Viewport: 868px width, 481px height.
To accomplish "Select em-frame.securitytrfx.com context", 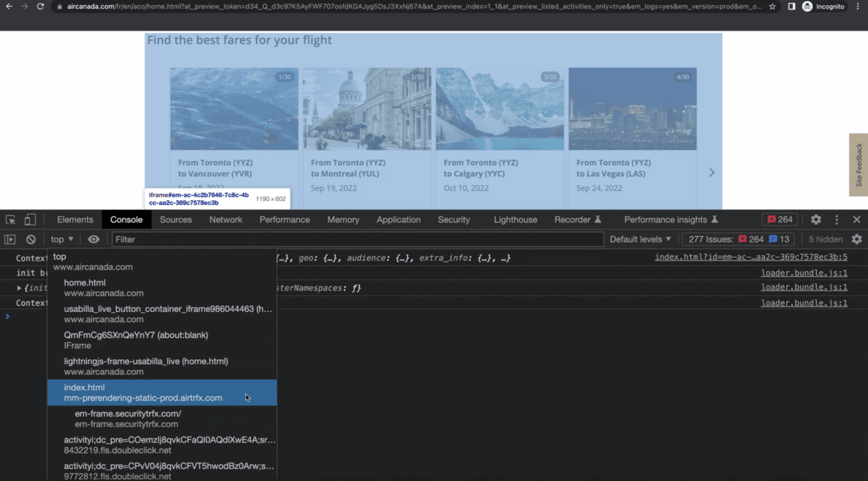I will (162, 419).
